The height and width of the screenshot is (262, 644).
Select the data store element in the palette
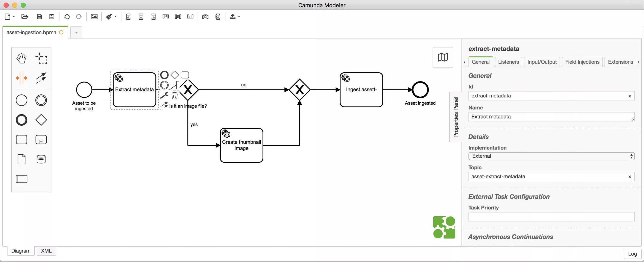(41, 159)
